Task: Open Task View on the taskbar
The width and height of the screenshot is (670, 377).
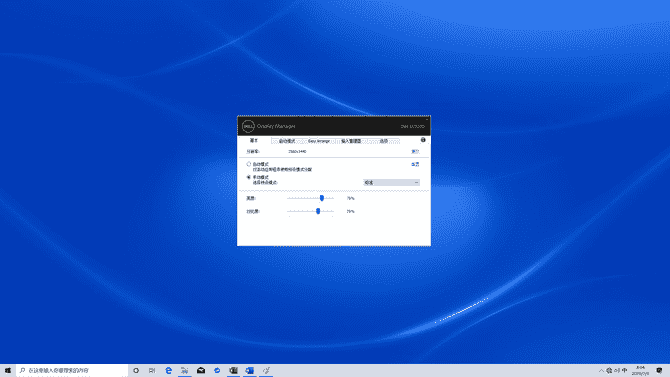Action: click(152, 371)
